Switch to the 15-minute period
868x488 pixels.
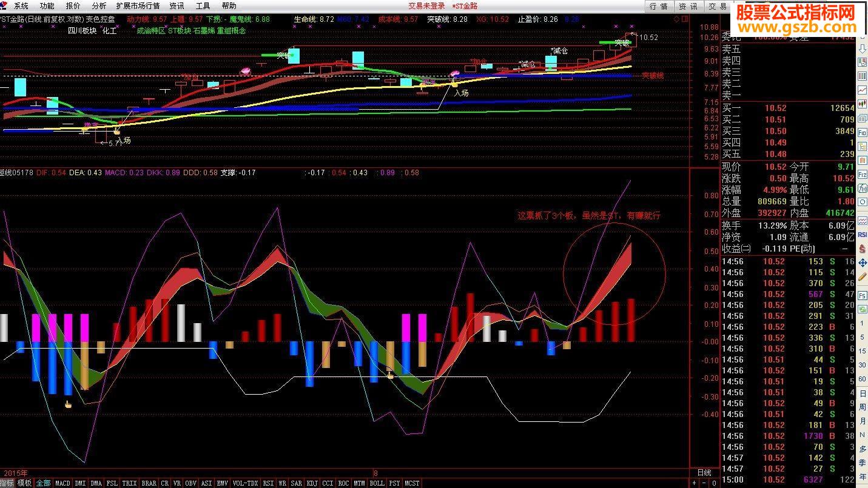click(x=862, y=351)
